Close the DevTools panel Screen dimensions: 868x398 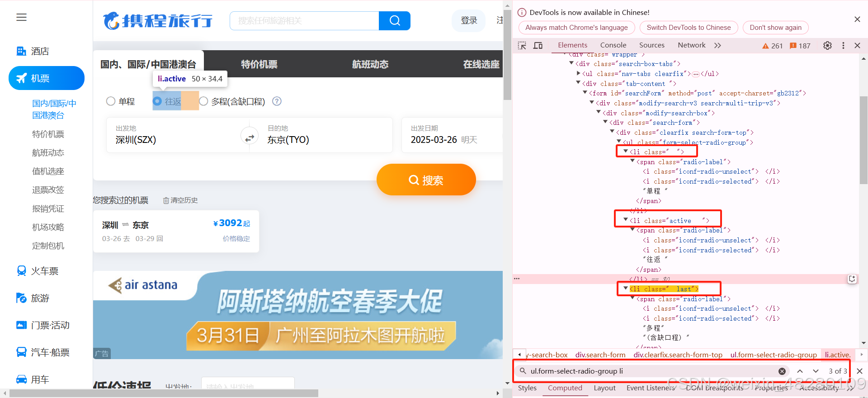[857, 45]
